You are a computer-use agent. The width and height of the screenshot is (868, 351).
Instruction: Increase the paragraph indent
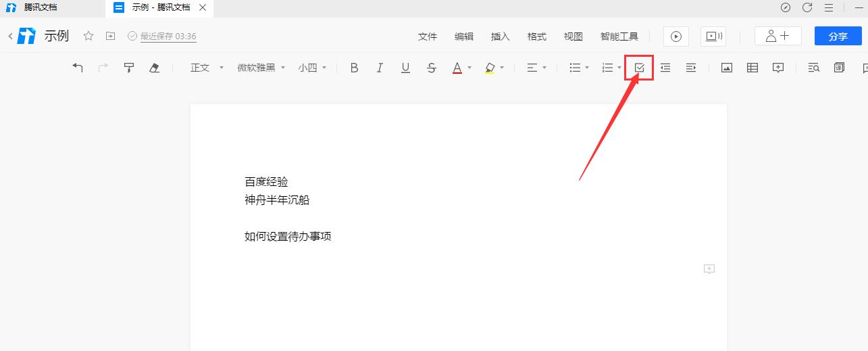point(691,68)
